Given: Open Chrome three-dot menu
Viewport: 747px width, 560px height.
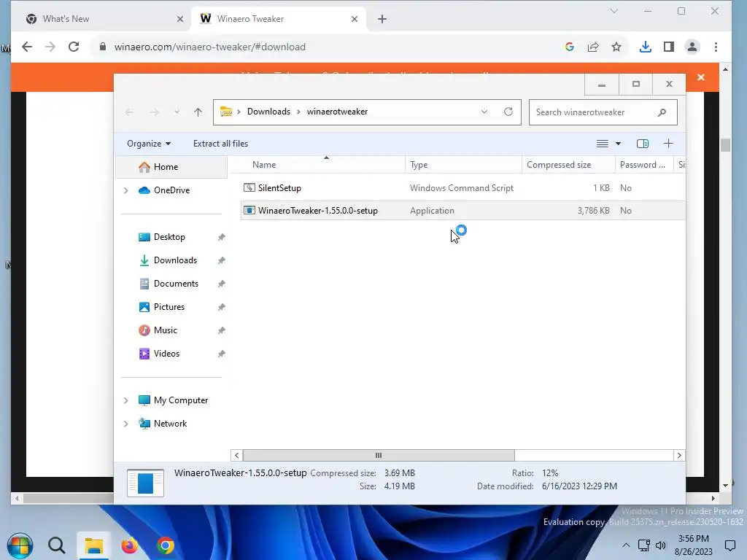Looking at the screenshot, I should tap(716, 47).
